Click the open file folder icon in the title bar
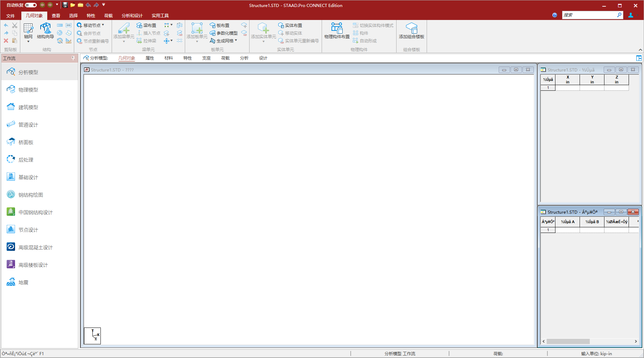644x358 pixels. [73, 5]
